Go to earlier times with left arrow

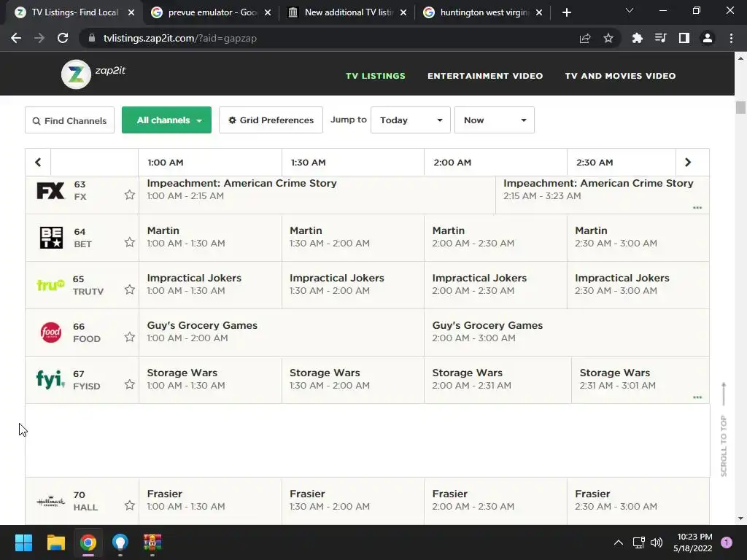(x=38, y=163)
